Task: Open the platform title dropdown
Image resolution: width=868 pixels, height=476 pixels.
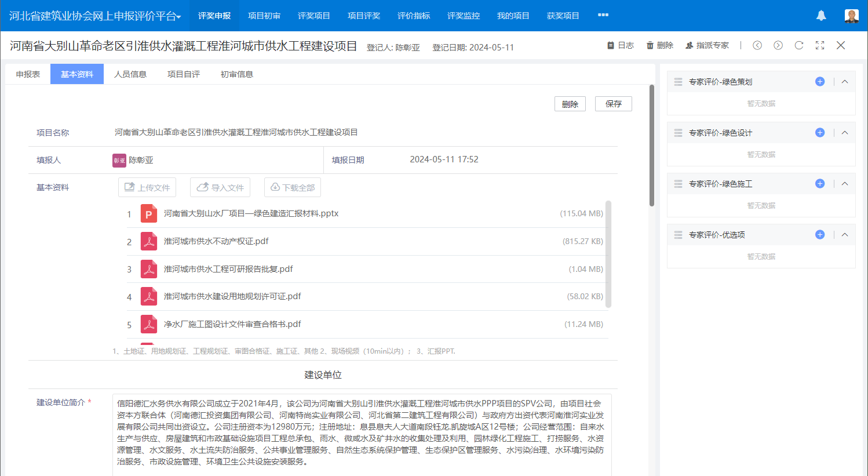Action: 95,16
